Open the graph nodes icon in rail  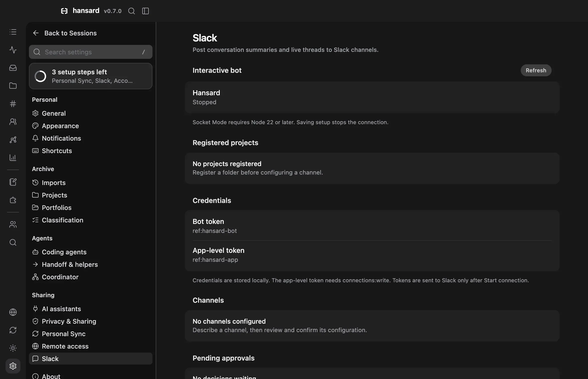pos(13,140)
